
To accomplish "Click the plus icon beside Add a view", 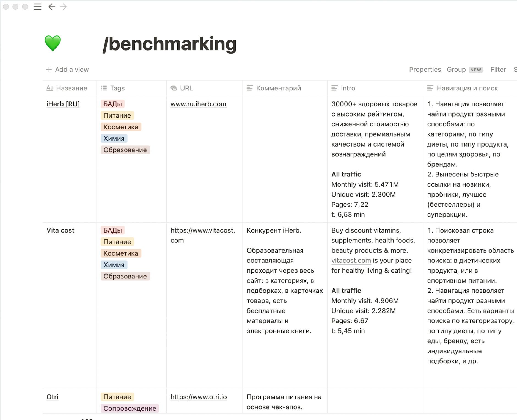I will [x=49, y=70].
